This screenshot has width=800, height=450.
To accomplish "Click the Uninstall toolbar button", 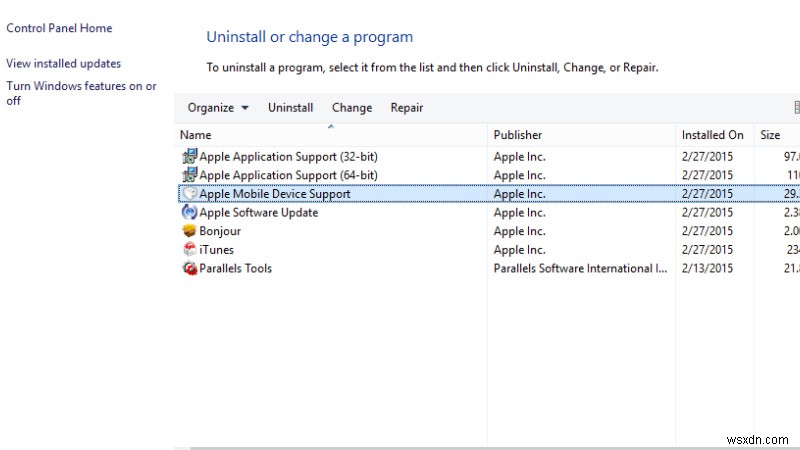I will pyautogui.click(x=290, y=108).
